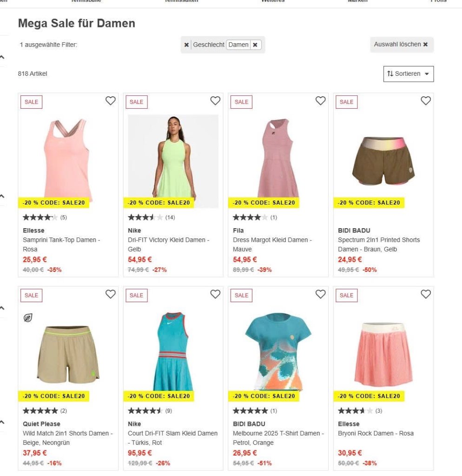Click star rating of Ellesse Bryoni Rock
Viewport: 462px width, 476px height.
click(355, 411)
